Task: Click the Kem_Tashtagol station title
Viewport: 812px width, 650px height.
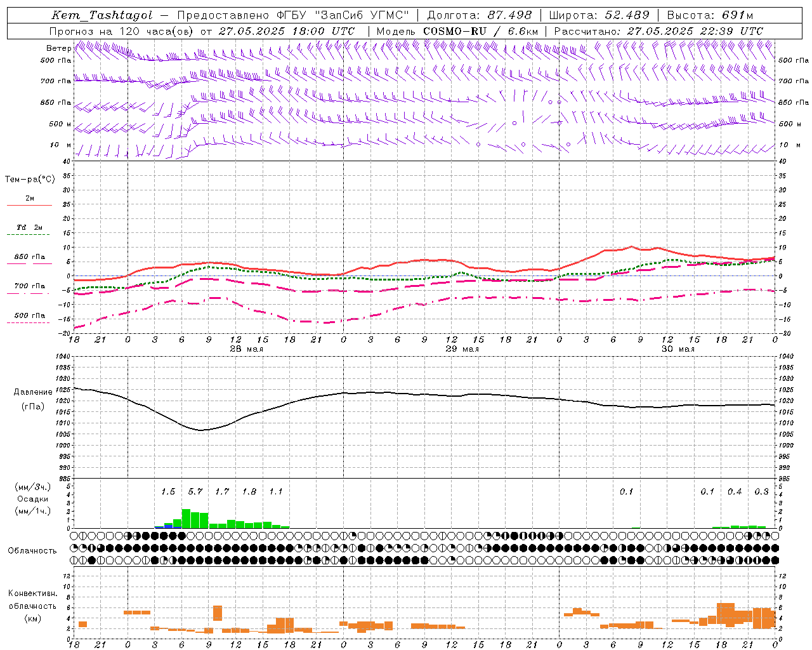Action: [x=101, y=15]
